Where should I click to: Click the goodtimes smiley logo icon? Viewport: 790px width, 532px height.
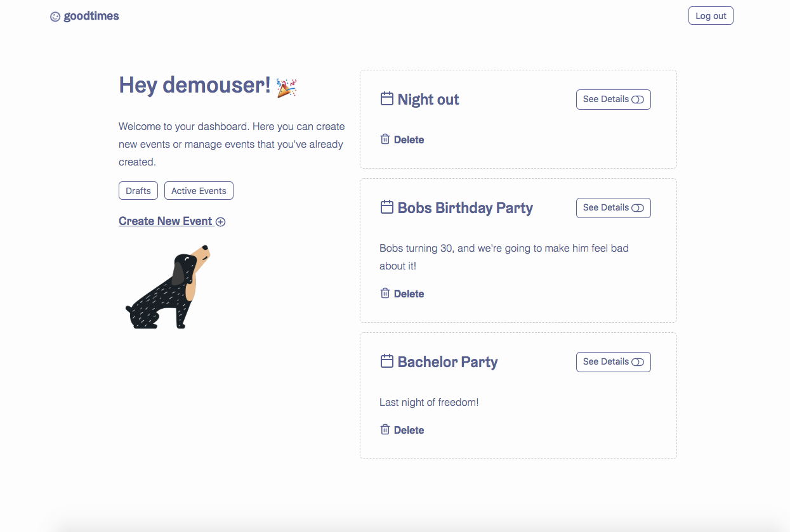click(55, 16)
